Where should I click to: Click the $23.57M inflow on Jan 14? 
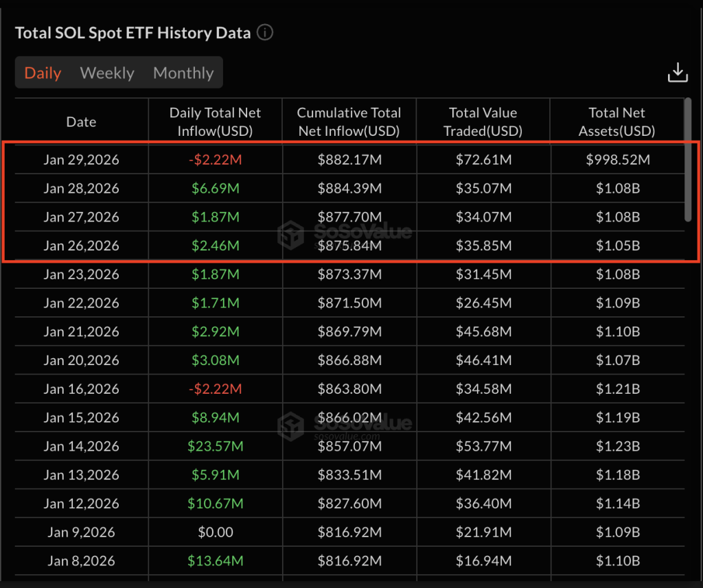click(x=215, y=446)
